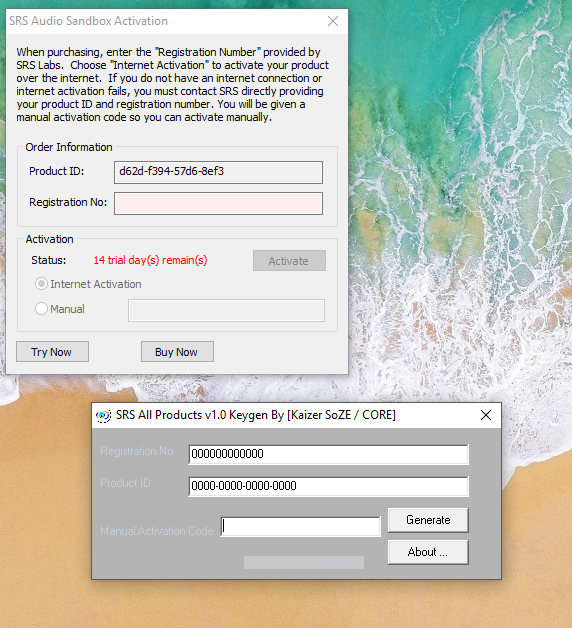This screenshot has height=628, width=572.
Task: Click the keygen title bar app icon
Action: tap(103, 415)
